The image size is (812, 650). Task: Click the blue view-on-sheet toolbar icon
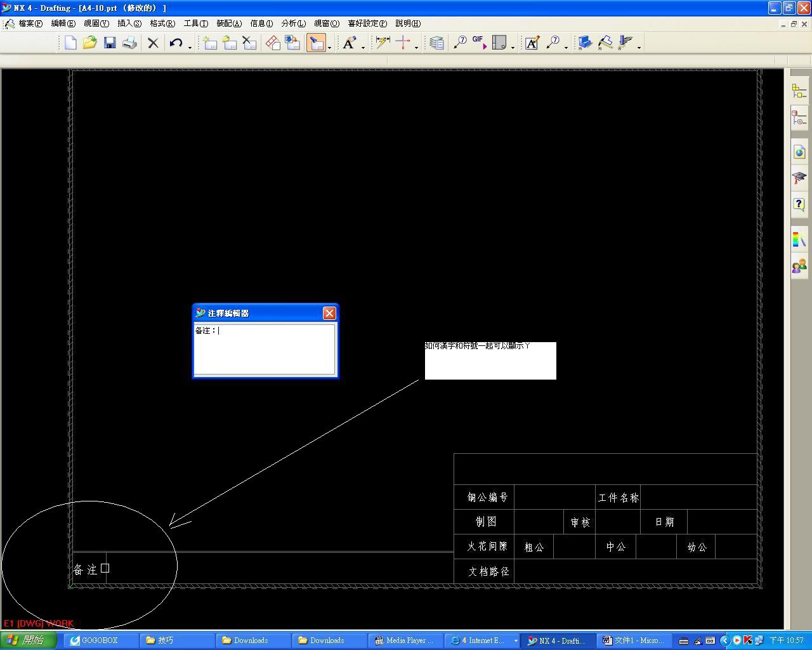pos(292,43)
